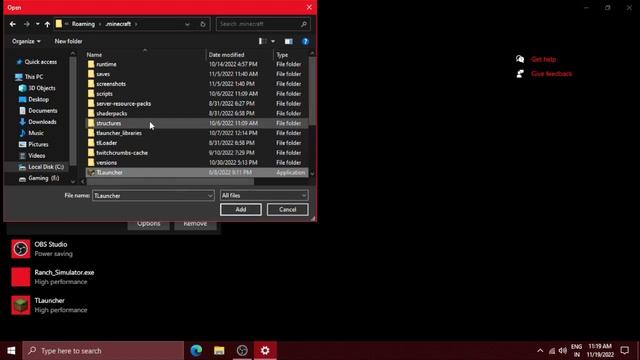
Task: Click the taskbar search box
Action: tap(103, 351)
